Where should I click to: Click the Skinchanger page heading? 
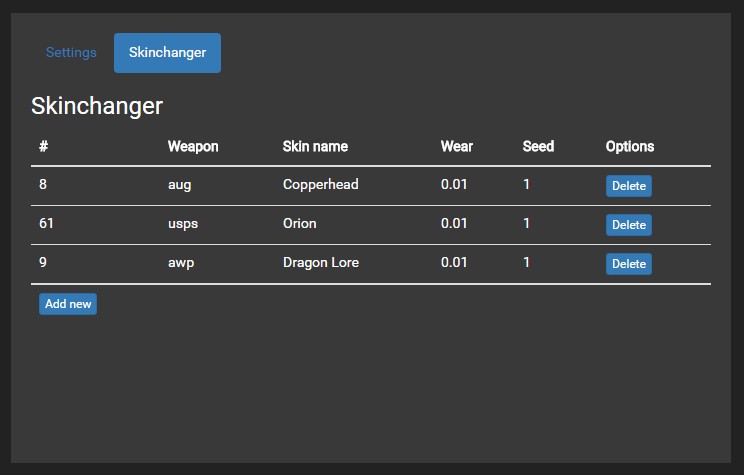click(97, 106)
